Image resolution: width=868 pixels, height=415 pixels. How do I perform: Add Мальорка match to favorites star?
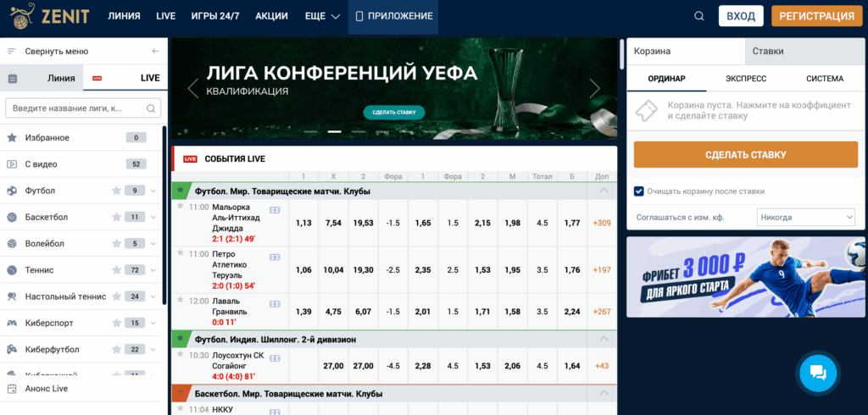pos(180,206)
